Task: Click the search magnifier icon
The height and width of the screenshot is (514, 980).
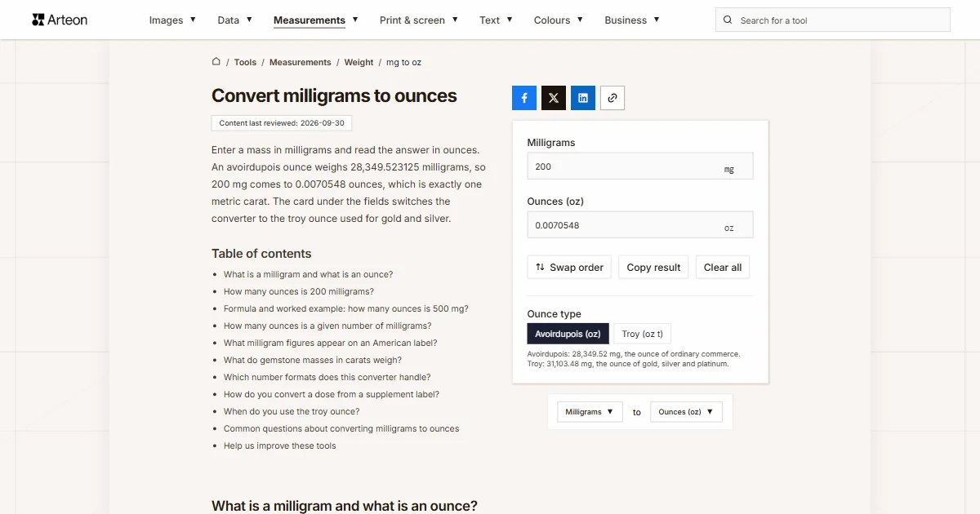Action: [x=728, y=20]
